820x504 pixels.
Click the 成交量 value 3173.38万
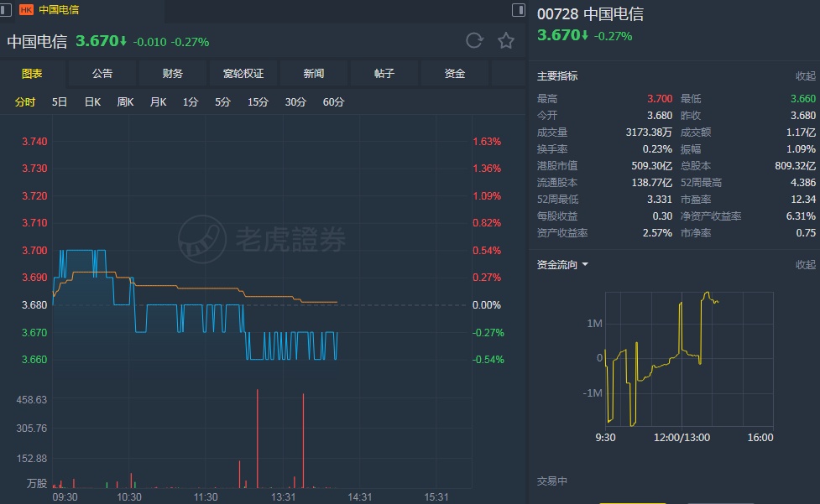pos(649,132)
